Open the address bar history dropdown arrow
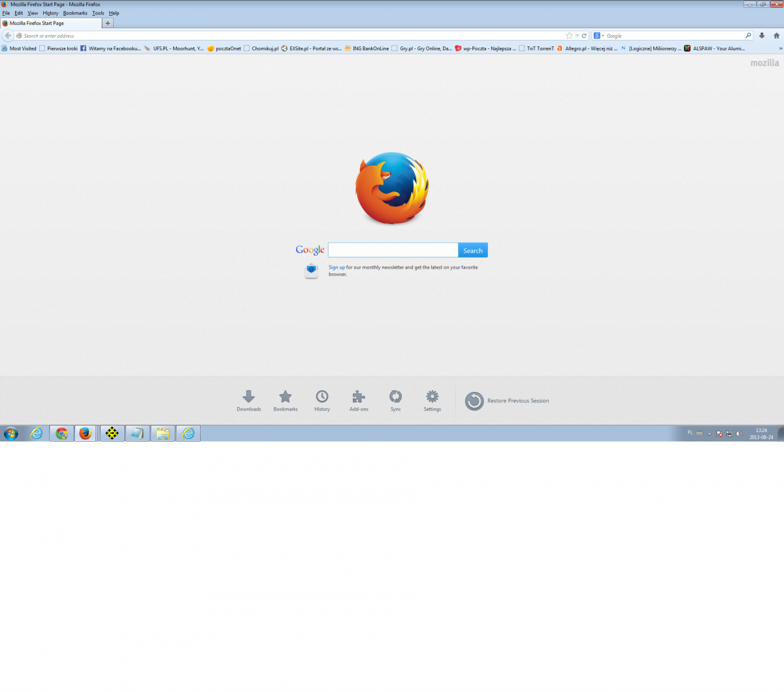The width and height of the screenshot is (784, 692). 578,36
